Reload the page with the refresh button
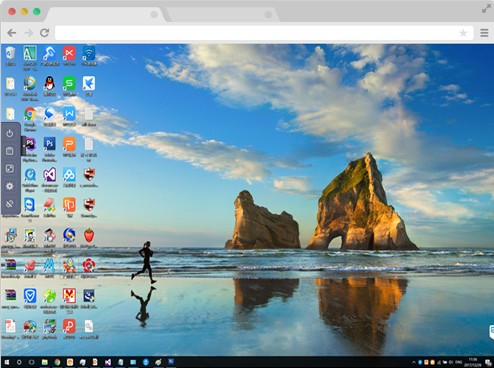 pos(44,33)
